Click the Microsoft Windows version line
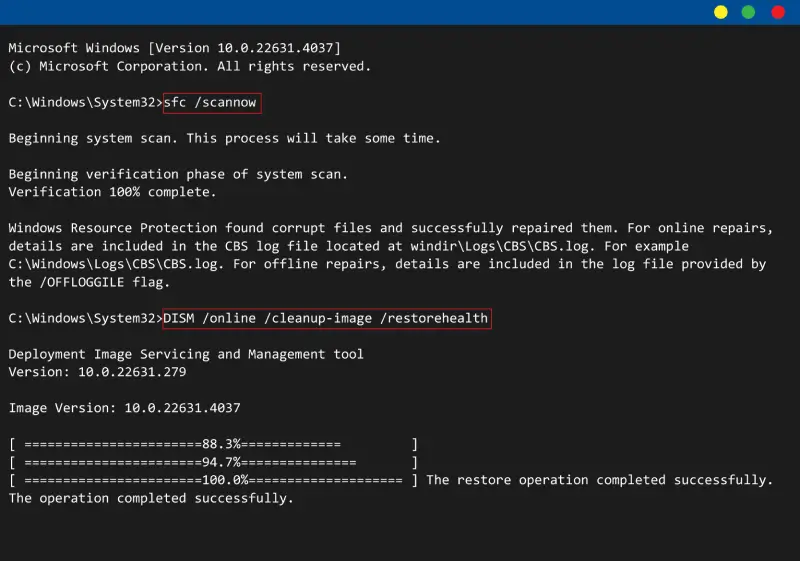The height and width of the screenshot is (561, 800). 174,48
